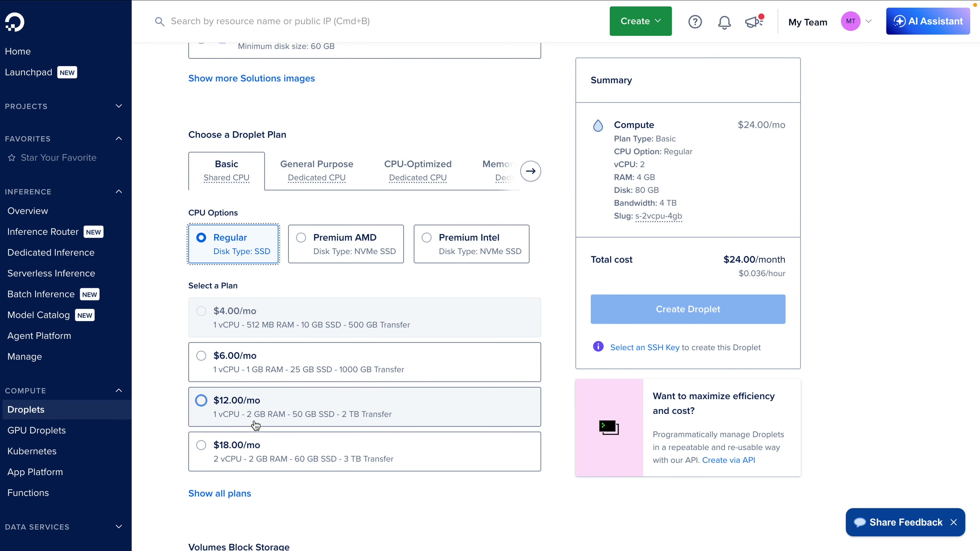The height and width of the screenshot is (551, 980).
Task: Click the slug s-2vcpu-4gb text
Action: [658, 216]
